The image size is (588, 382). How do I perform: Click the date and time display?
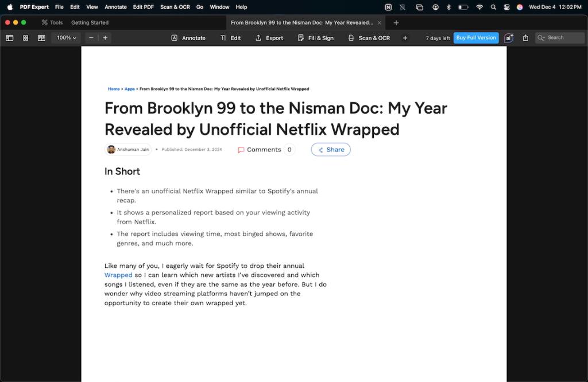click(x=555, y=7)
